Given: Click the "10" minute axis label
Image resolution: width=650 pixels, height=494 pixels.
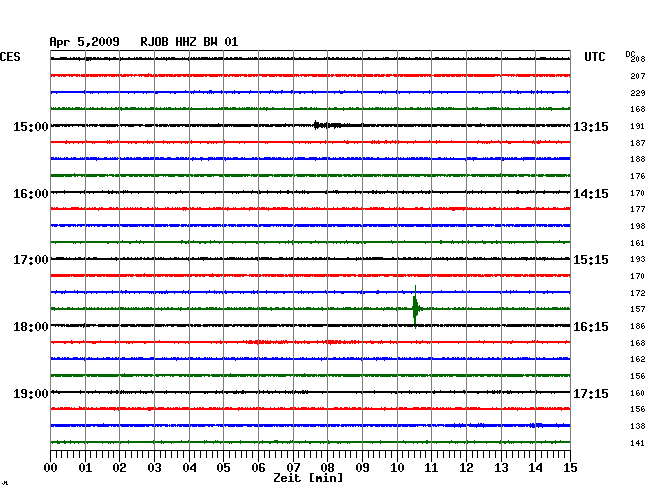Looking at the screenshot, I should [397, 467].
